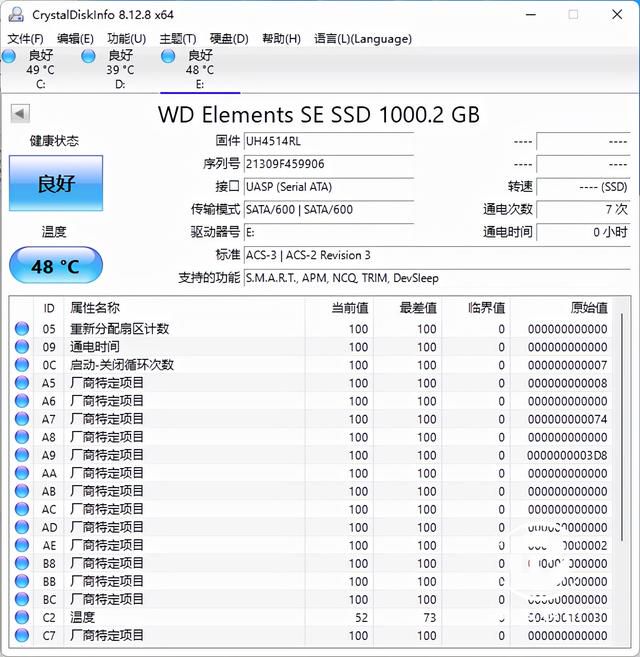Select the 启动-关闭循环次数 attribute row
Image resolution: width=640 pixels, height=657 pixels.
(310, 365)
